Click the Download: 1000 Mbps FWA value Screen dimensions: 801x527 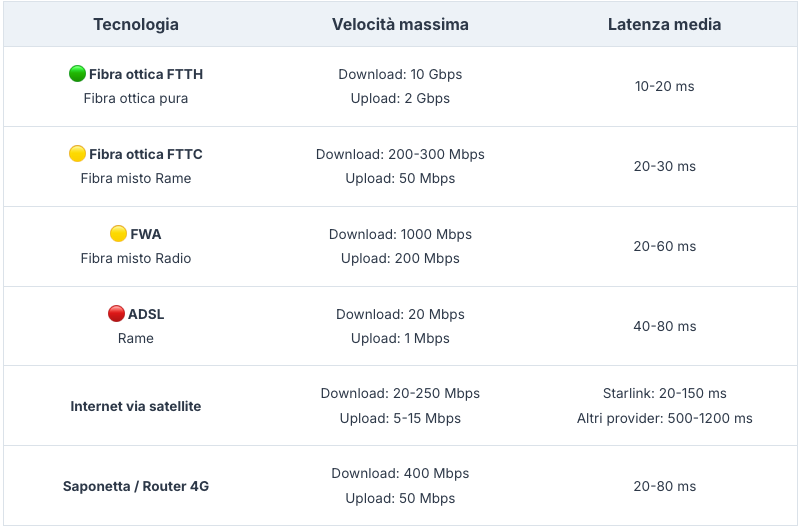(x=400, y=234)
